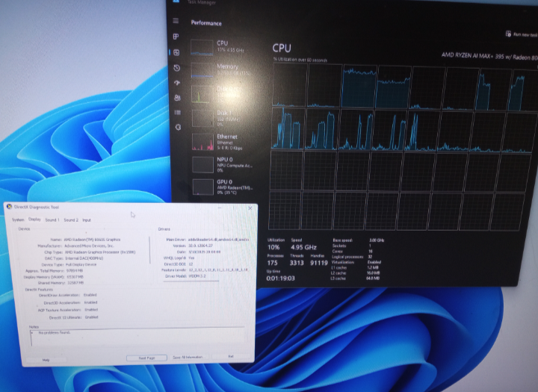The height and width of the screenshot is (392, 538).
Task: Click the Next Page button
Action: pos(147,358)
